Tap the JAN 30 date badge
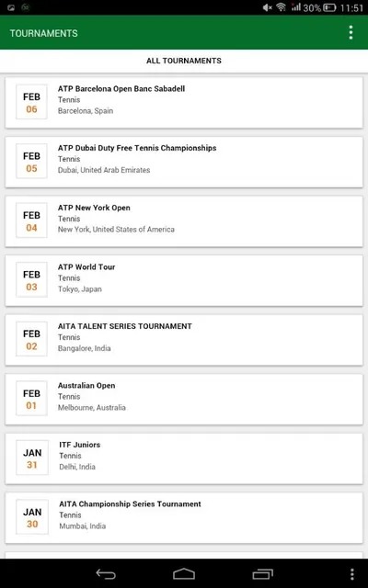The image size is (368, 588). [32, 516]
